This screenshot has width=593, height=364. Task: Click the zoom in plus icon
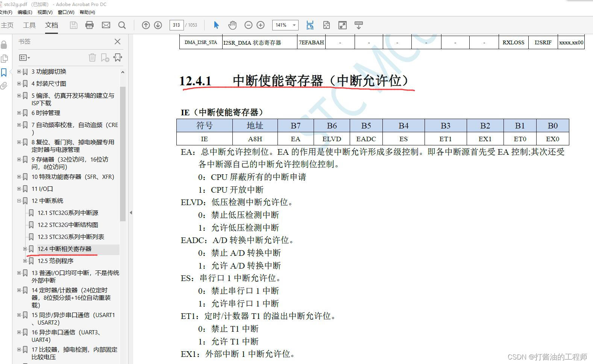261,25
